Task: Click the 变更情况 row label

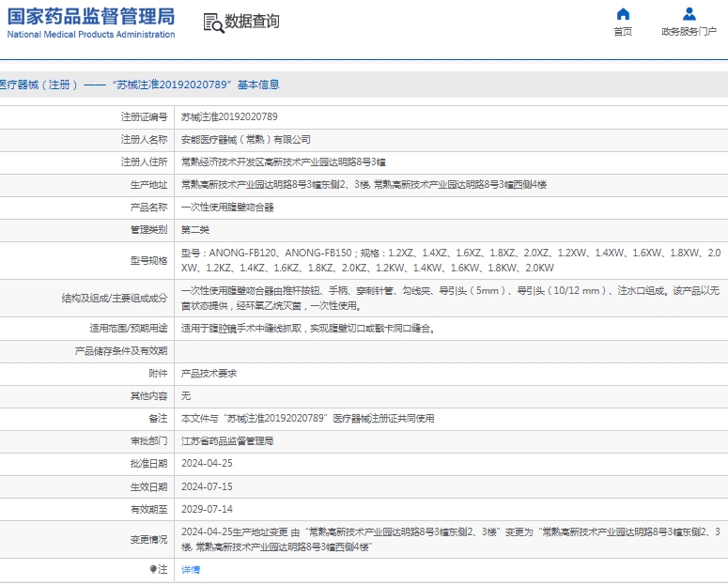Action: [148, 539]
